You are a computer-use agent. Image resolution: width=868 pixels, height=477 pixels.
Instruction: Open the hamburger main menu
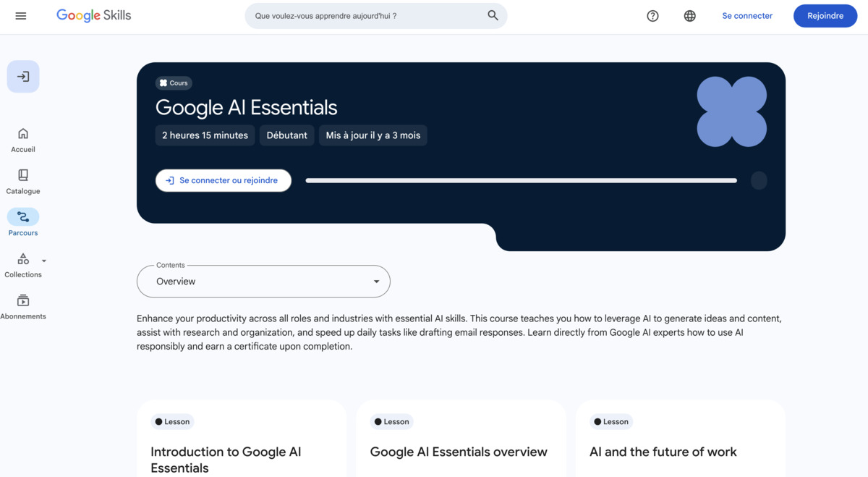[21, 16]
